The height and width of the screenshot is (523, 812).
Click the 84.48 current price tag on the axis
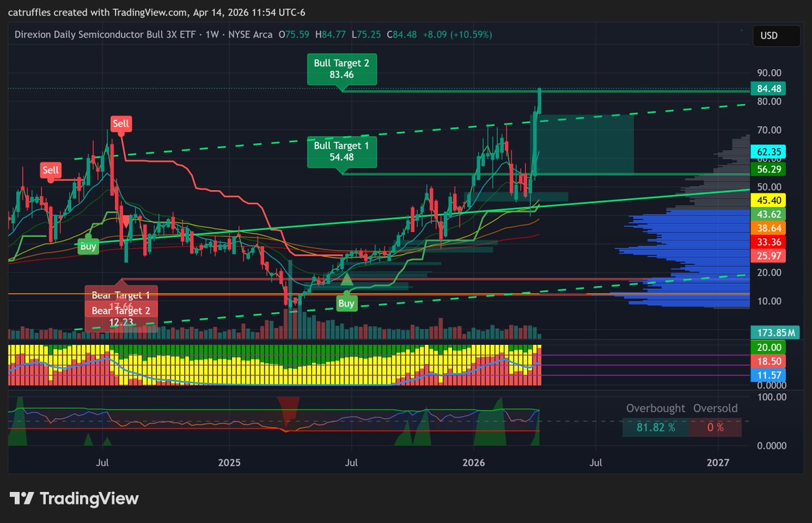[x=770, y=89]
